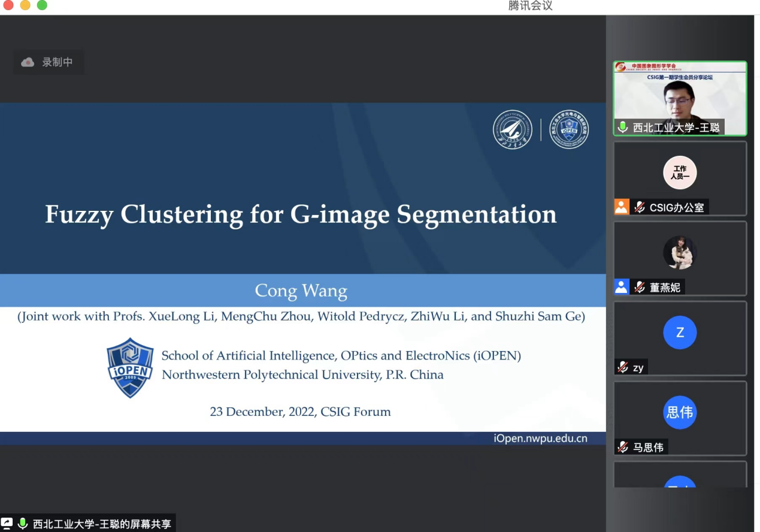Click the iOpen.nwpu.edu.cn URL on the slide
Screen dimensions: 760x532
(x=541, y=439)
